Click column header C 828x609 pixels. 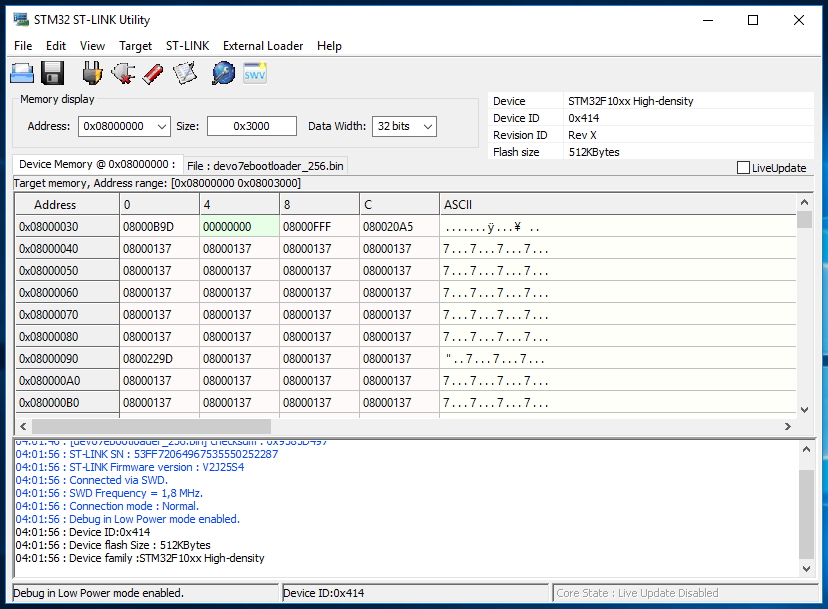click(400, 204)
